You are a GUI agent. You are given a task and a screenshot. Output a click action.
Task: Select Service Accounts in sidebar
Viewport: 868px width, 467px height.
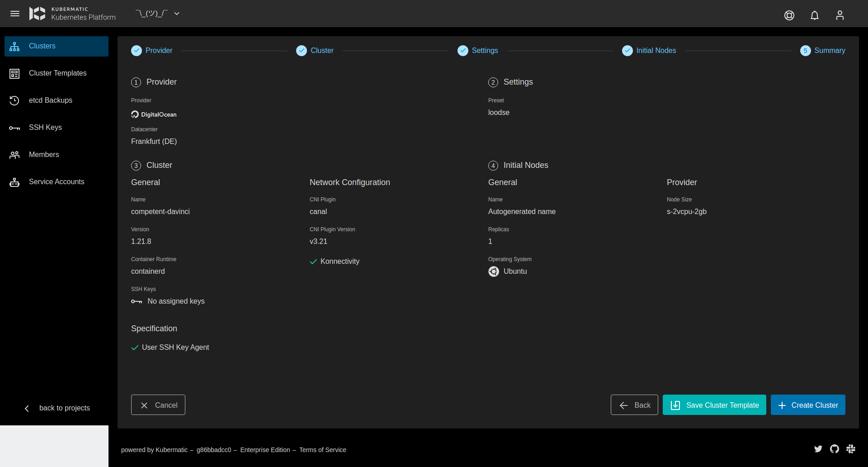click(x=57, y=181)
